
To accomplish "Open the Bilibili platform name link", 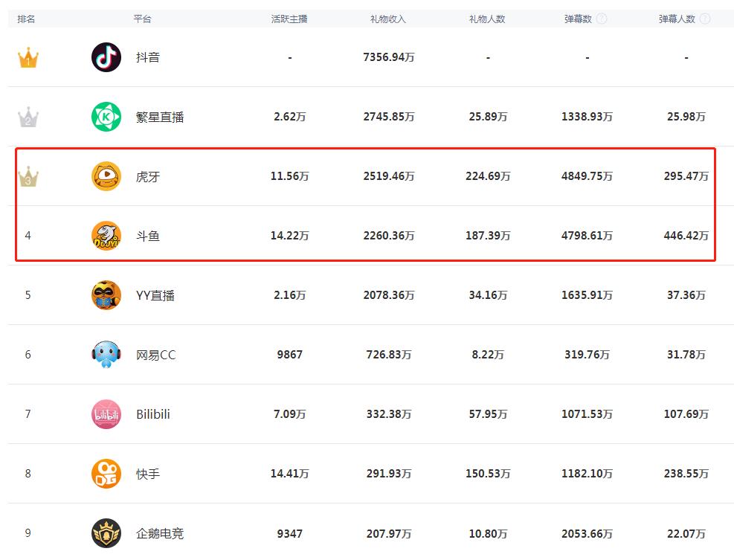I will [x=153, y=414].
